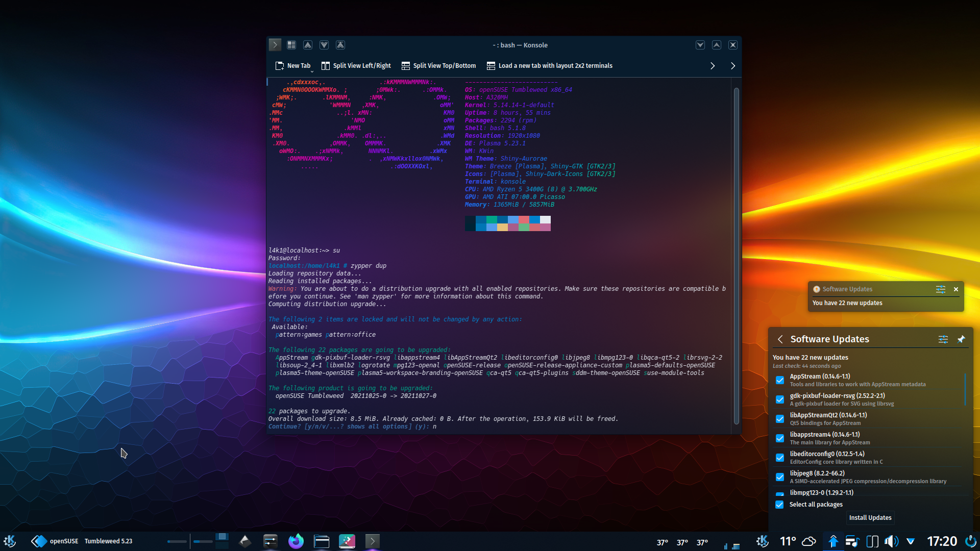Open Firefox Nightly from taskbar
Viewport: 980px width, 551px height.
[296, 541]
